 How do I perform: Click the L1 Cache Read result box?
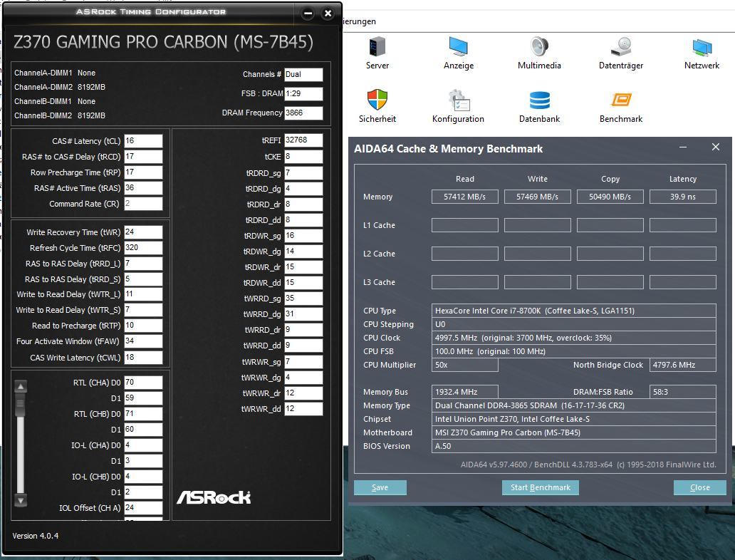click(464, 225)
